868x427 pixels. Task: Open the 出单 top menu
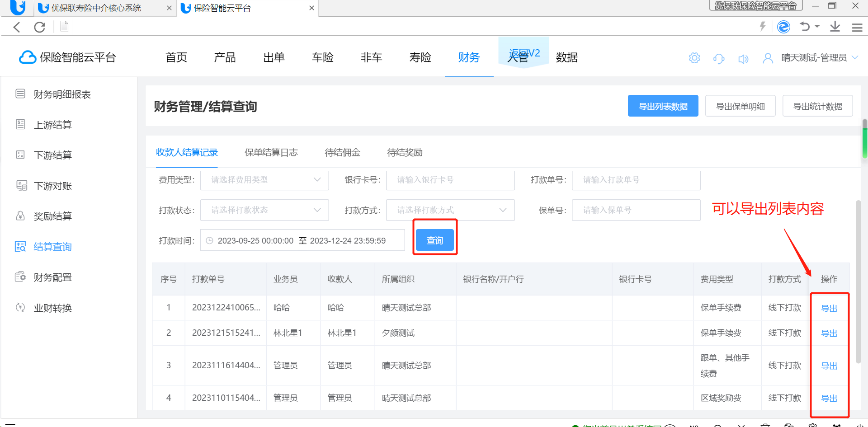(274, 57)
